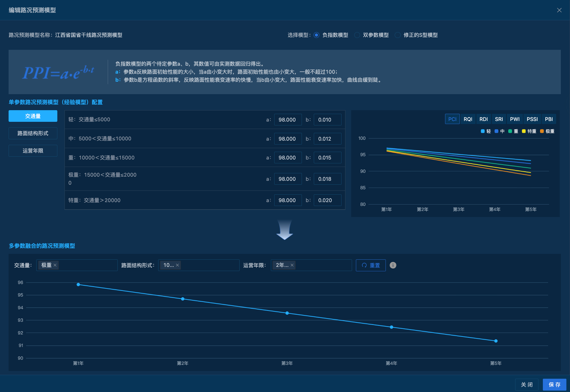Toggle the 重 legend series
Viewport: 570px width, 392px height.
[513, 131]
